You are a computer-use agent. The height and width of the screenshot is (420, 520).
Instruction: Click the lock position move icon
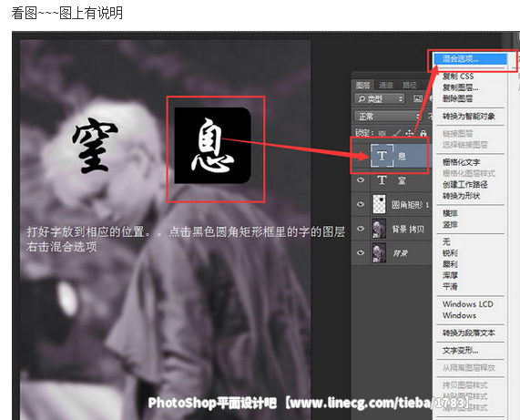(x=409, y=133)
